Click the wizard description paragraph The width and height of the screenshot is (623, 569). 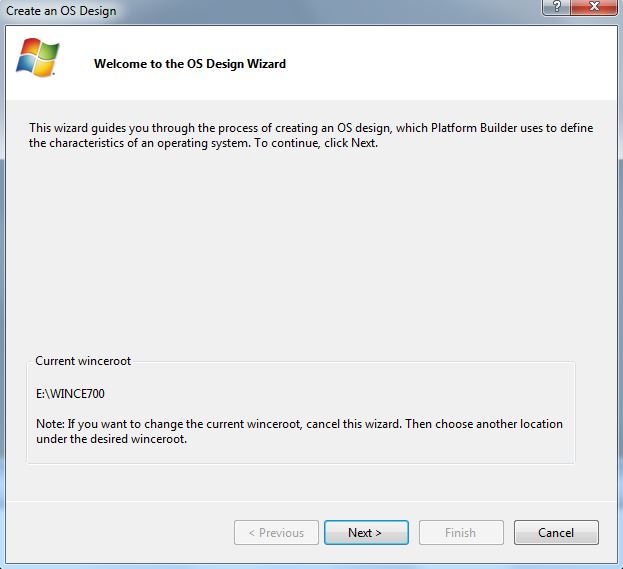click(311, 135)
